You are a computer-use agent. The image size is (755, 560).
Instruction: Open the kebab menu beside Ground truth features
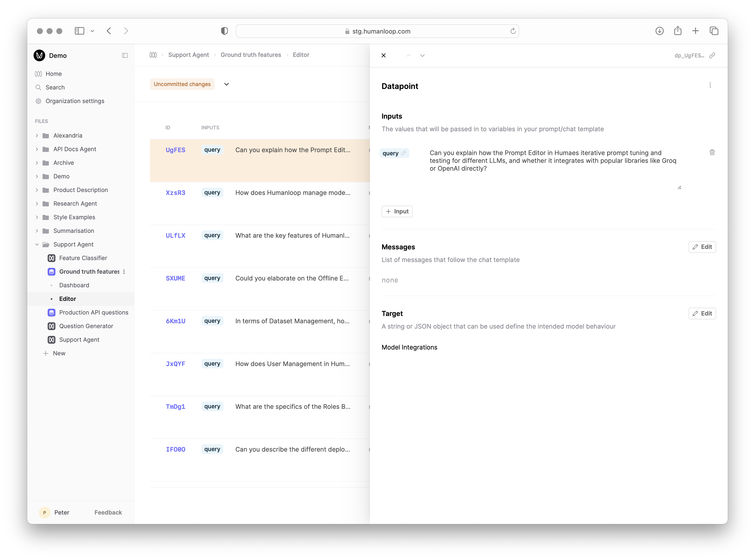pyautogui.click(x=124, y=271)
